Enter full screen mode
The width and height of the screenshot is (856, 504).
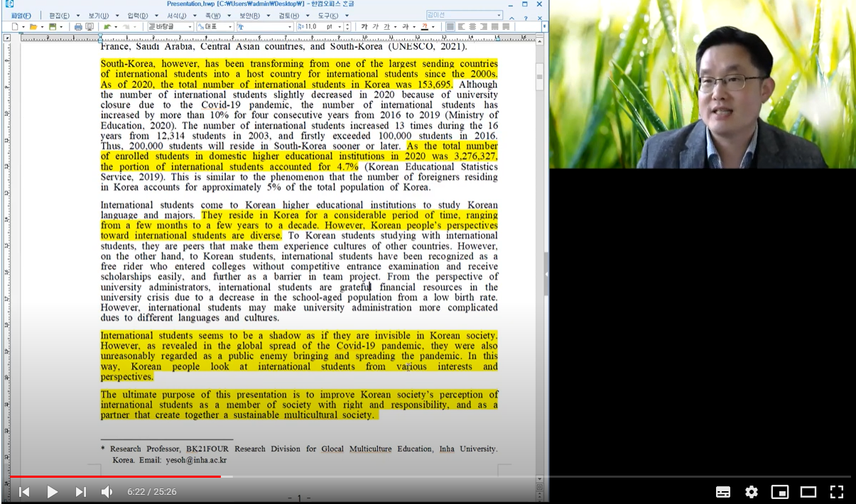click(837, 491)
